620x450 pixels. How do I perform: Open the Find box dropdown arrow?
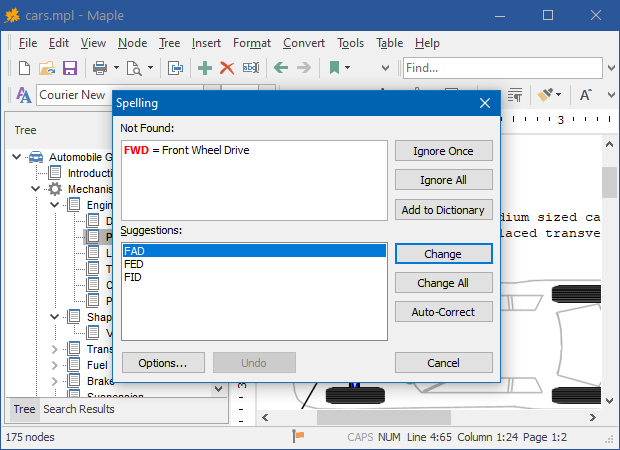[611, 68]
